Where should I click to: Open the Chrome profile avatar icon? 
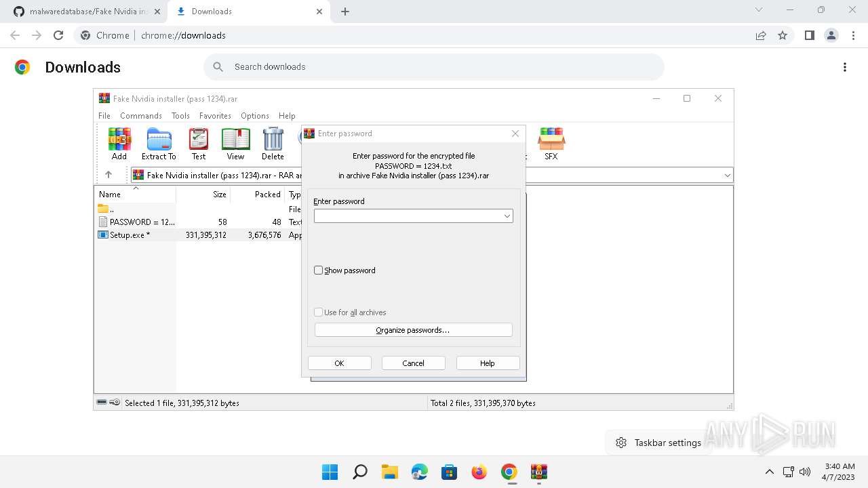pyautogui.click(x=831, y=35)
